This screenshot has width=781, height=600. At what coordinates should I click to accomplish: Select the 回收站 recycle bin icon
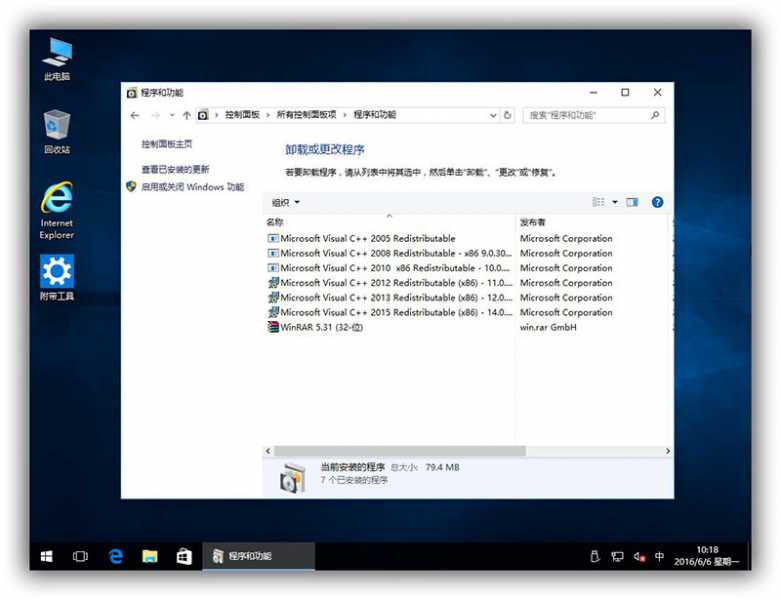(x=57, y=132)
